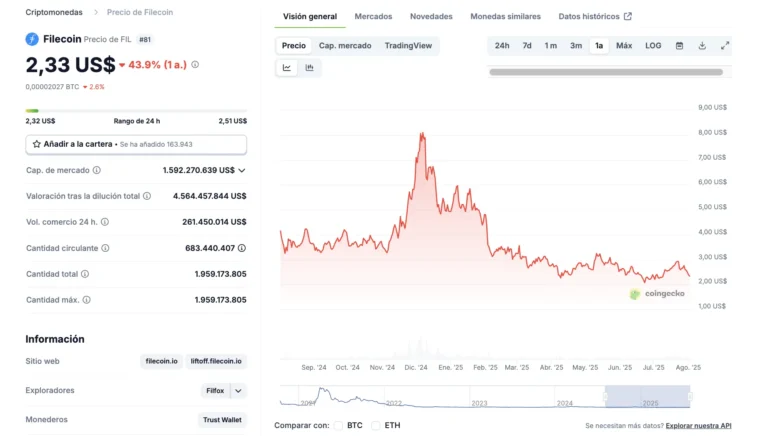Viewport: 768px width, 436px height.
Task: Open the Mercados tab
Action: pyautogui.click(x=373, y=16)
